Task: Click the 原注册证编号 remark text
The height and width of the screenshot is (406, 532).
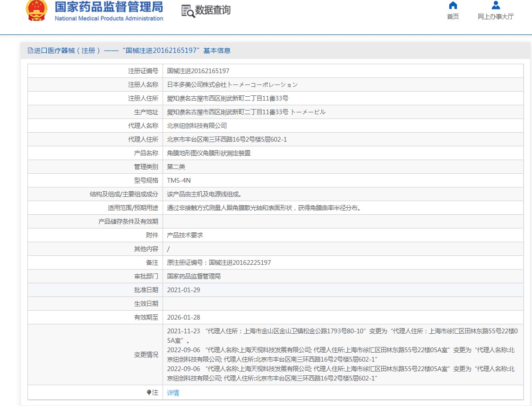Action: click(x=219, y=262)
